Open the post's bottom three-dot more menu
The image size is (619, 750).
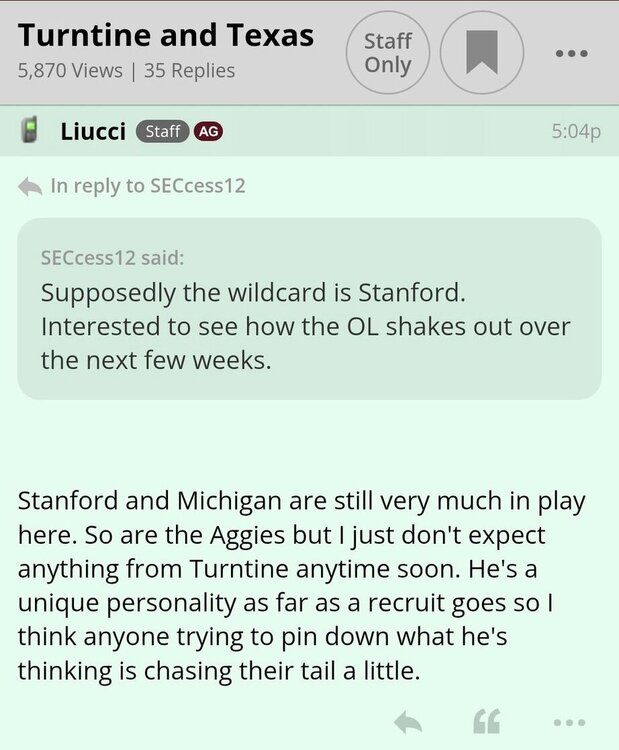pos(569,722)
